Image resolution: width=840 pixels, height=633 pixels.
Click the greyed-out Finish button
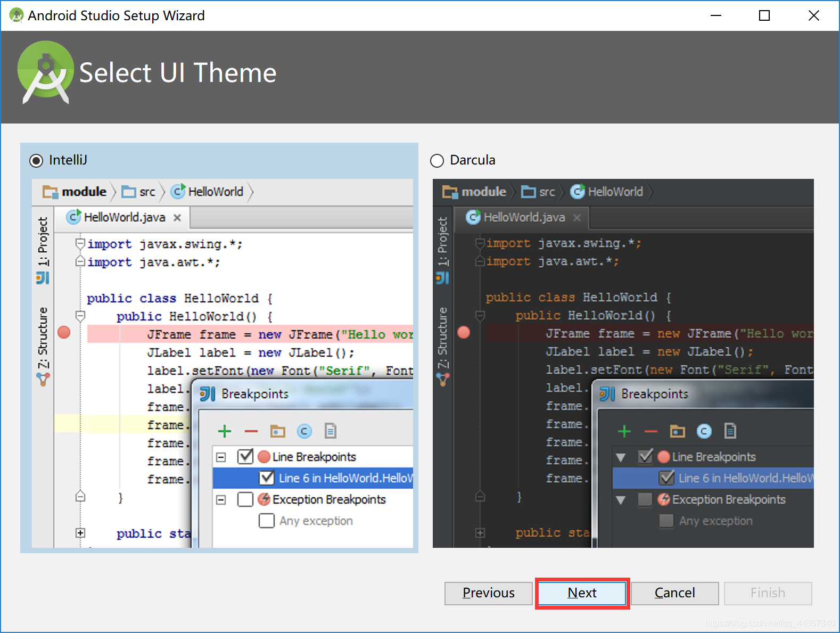pyautogui.click(x=768, y=593)
